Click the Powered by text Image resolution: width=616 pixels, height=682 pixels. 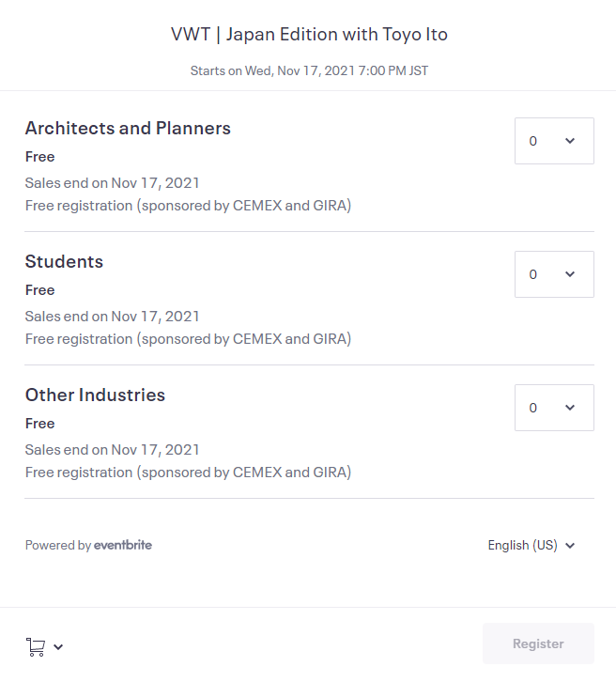[58, 545]
